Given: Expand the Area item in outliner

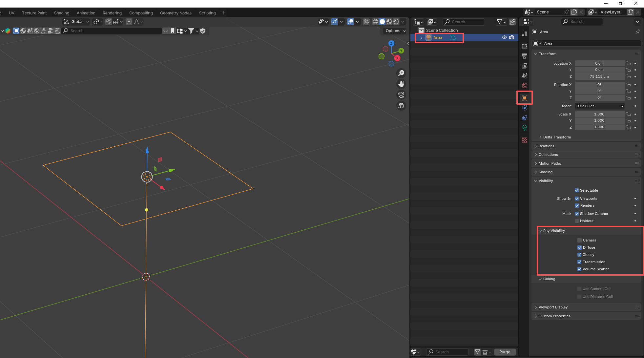Looking at the screenshot, I should tap(422, 38).
